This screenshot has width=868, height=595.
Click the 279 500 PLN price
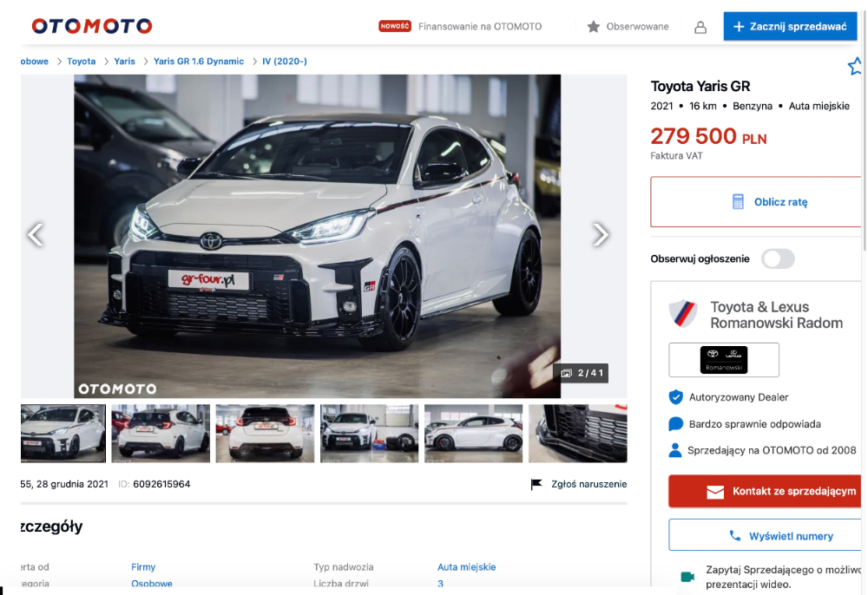coord(708,136)
